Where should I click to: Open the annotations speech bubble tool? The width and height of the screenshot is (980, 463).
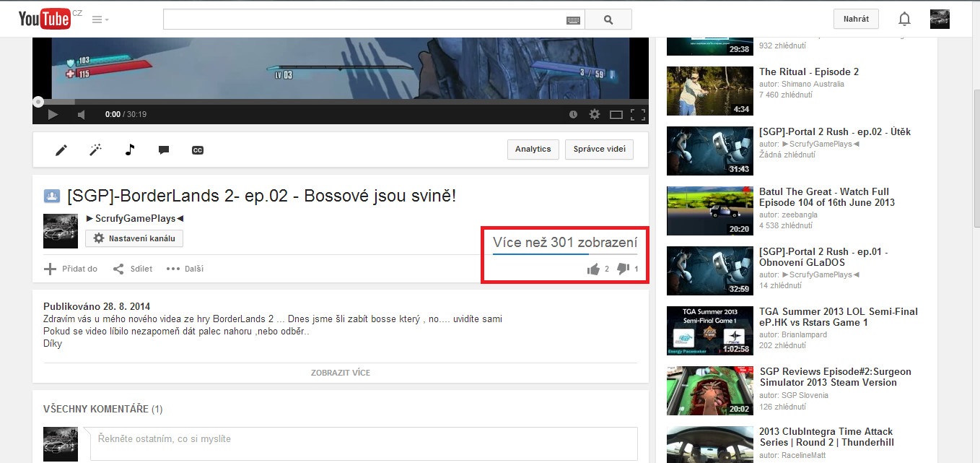click(x=164, y=150)
